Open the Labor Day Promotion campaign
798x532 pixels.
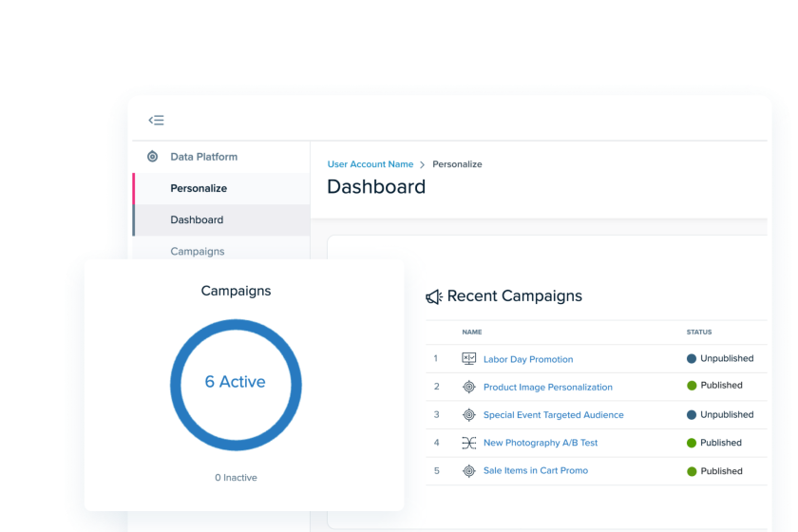[x=528, y=359]
